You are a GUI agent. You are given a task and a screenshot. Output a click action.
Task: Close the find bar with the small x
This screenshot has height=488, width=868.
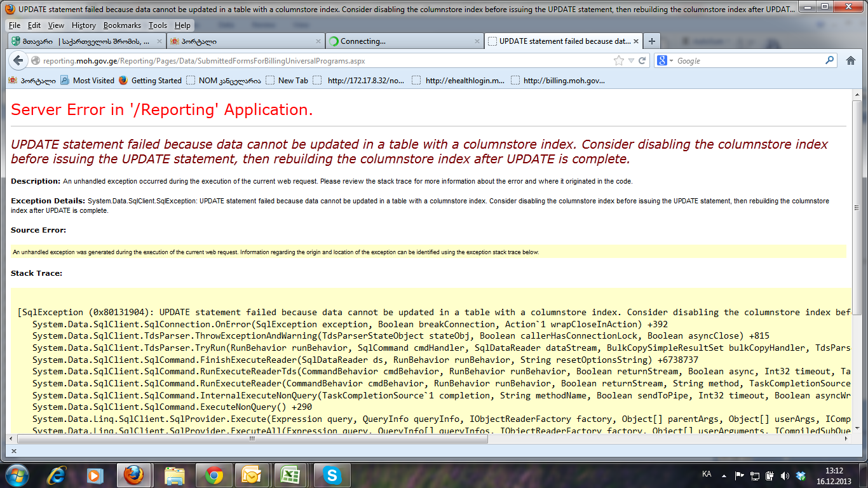(x=14, y=451)
